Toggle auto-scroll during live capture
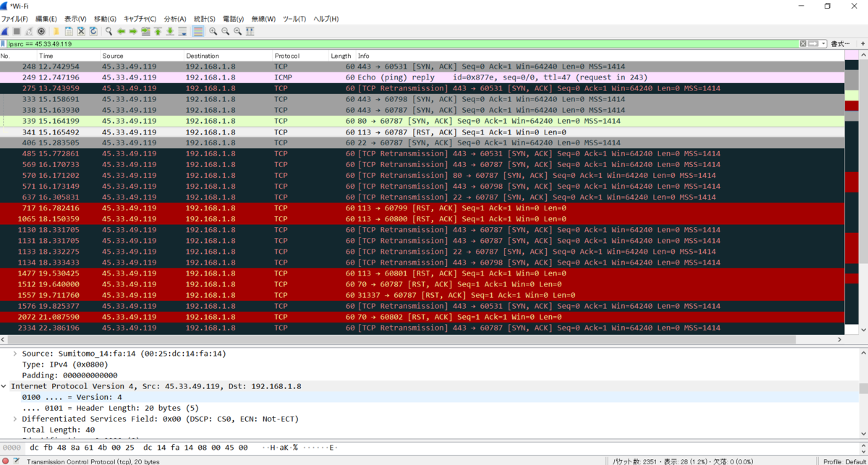Viewport: 868px width, 465px height. (182, 31)
